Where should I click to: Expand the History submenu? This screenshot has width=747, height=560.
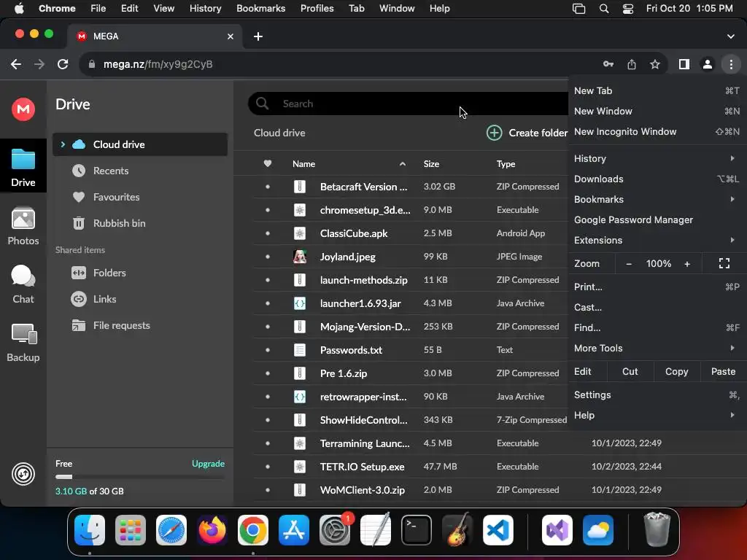point(657,158)
